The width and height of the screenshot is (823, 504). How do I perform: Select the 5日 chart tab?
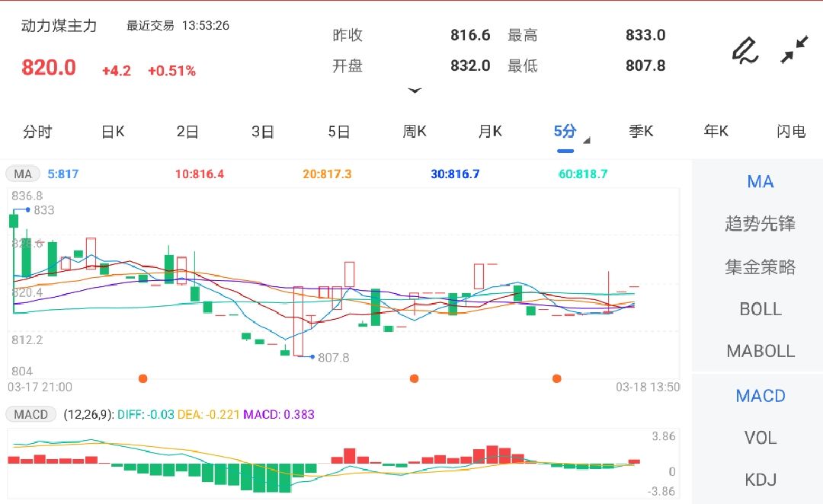tap(339, 131)
